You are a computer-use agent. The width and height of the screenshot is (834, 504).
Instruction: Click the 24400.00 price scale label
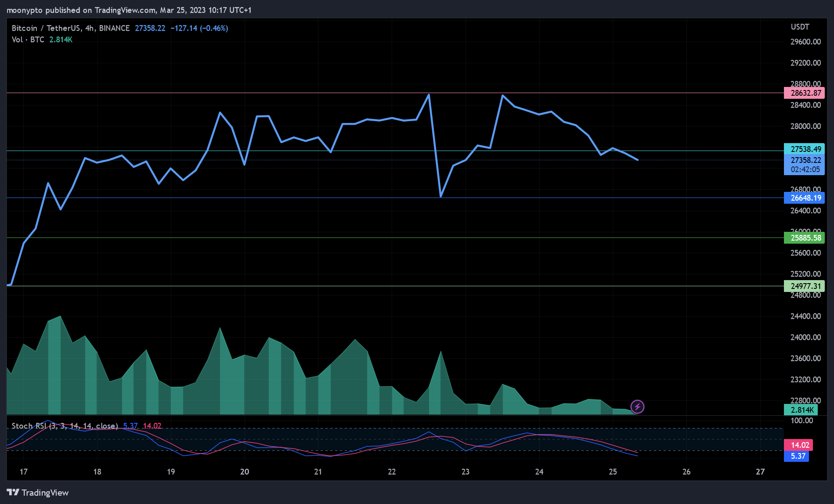(x=805, y=316)
